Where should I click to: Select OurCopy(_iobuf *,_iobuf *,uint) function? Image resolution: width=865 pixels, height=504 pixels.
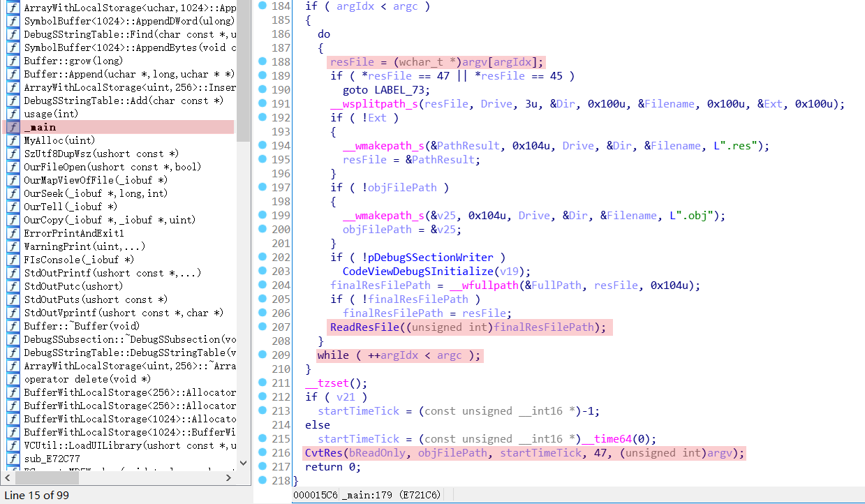click(110, 220)
